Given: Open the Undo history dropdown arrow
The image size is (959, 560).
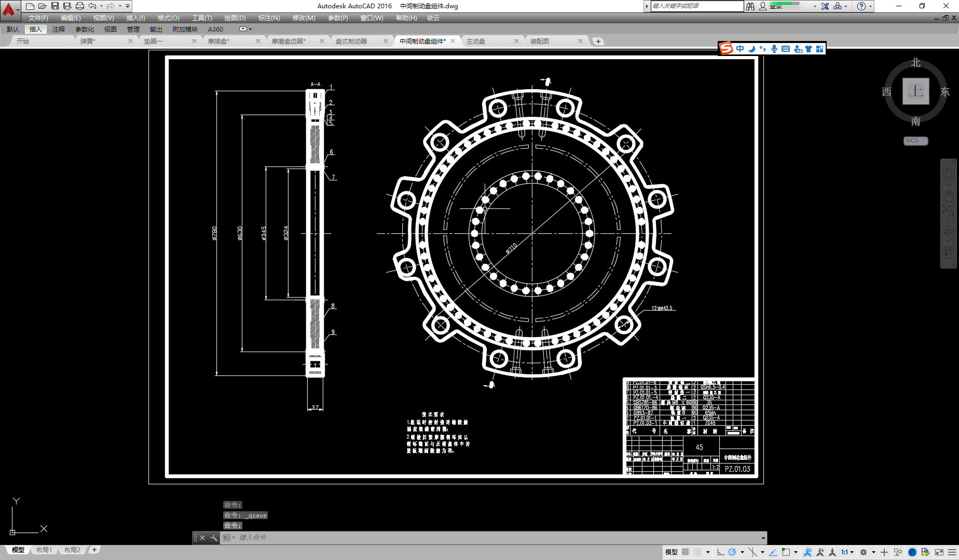Looking at the screenshot, I should (101, 6).
